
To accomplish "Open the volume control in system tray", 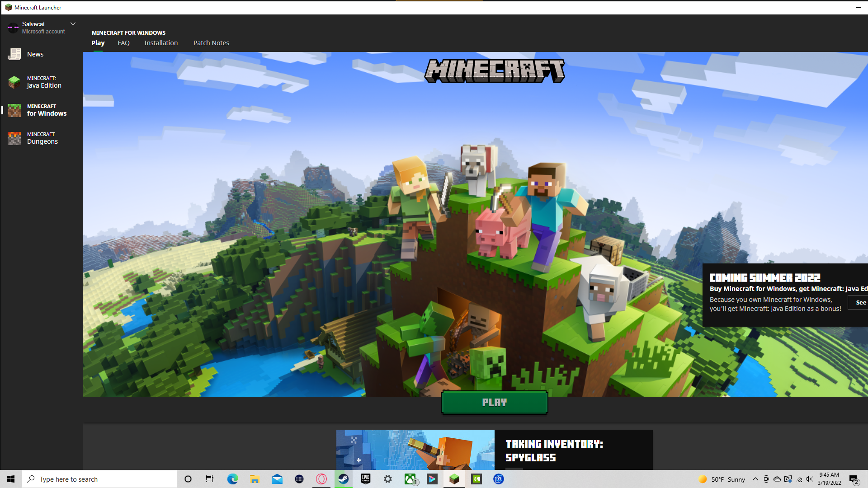I will tap(809, 479).
